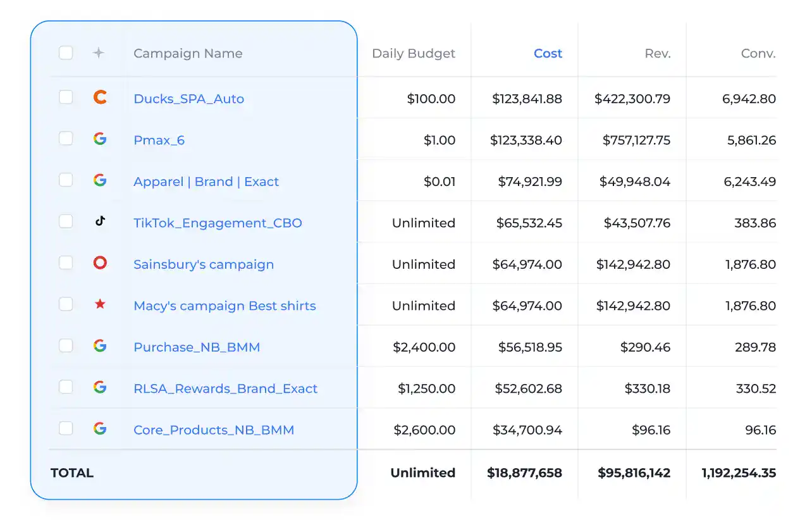812x520 pixels.
Task: Toggle the select-all checkbox in the header
Action: [66, 53]
